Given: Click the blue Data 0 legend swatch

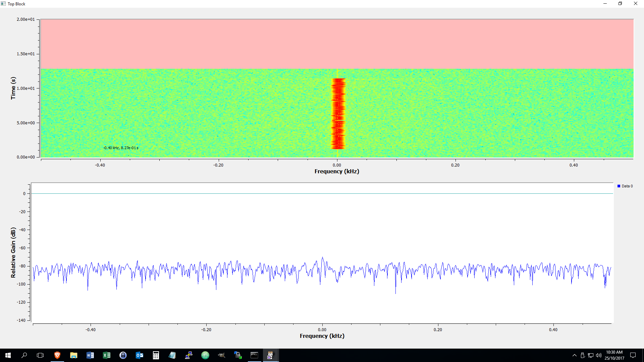Looking at the screenshot, I should pos(619,186).
